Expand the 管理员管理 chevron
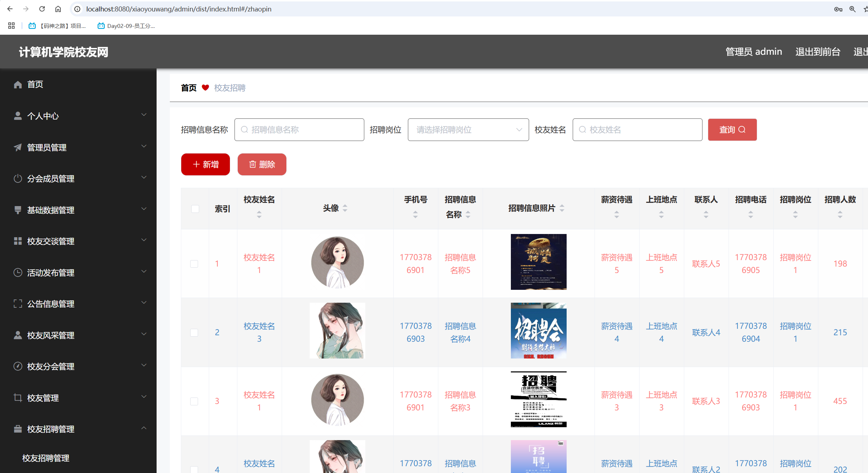The image size is (868, 473). coord(144,146)
